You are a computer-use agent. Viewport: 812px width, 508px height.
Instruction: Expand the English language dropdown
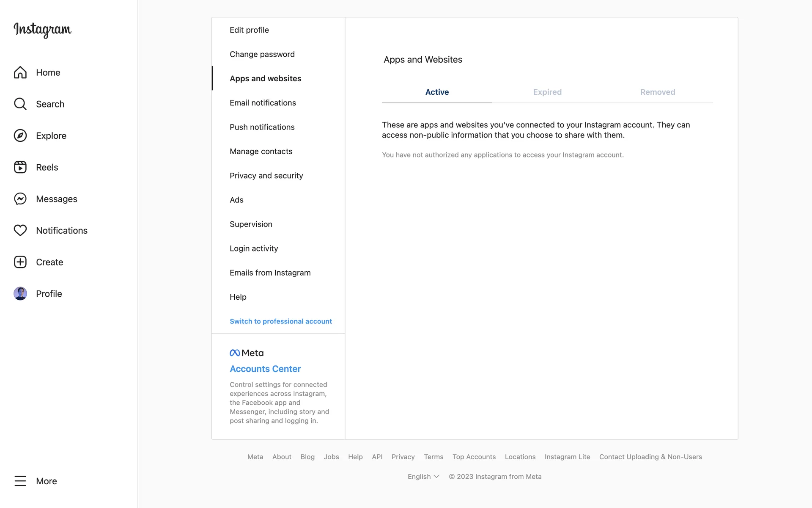coord(423,476)
